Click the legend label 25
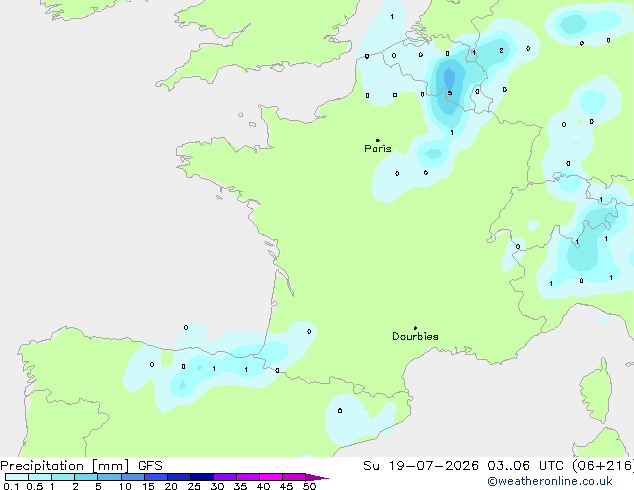The image size is (634, 490). coord(194,486)
